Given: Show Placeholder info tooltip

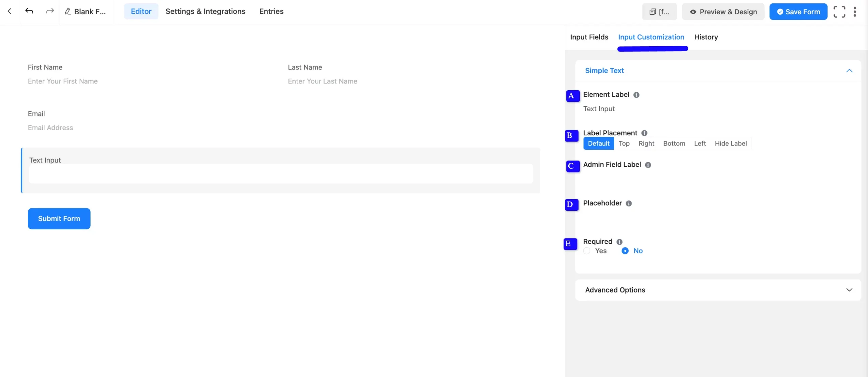Looking at the screenshot, I should [629, 203].
